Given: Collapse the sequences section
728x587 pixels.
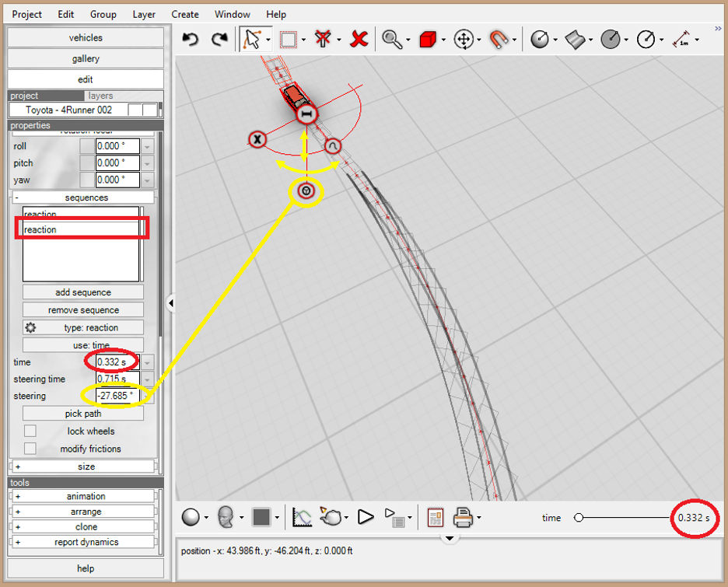Looking at the screenshot, I should 83,197.
